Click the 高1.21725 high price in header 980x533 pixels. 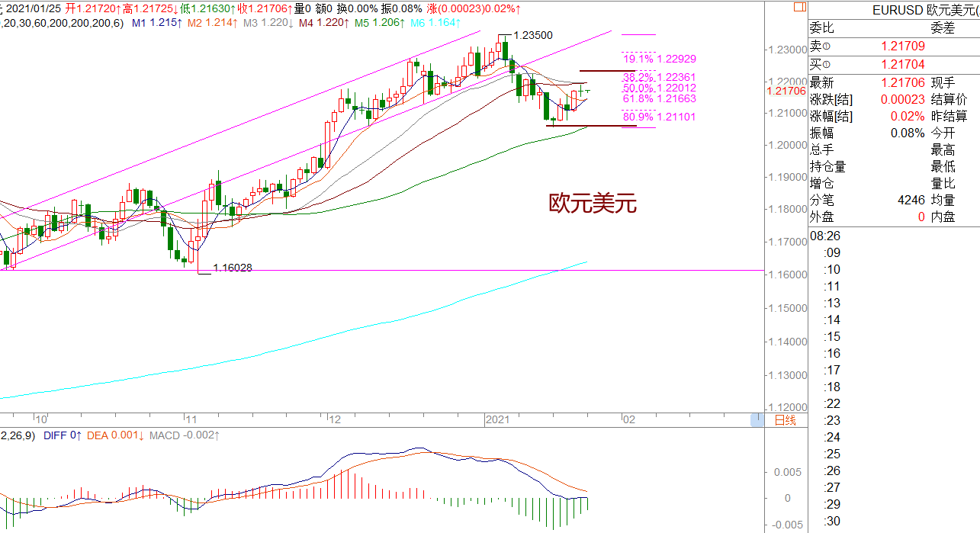(150, 8)
